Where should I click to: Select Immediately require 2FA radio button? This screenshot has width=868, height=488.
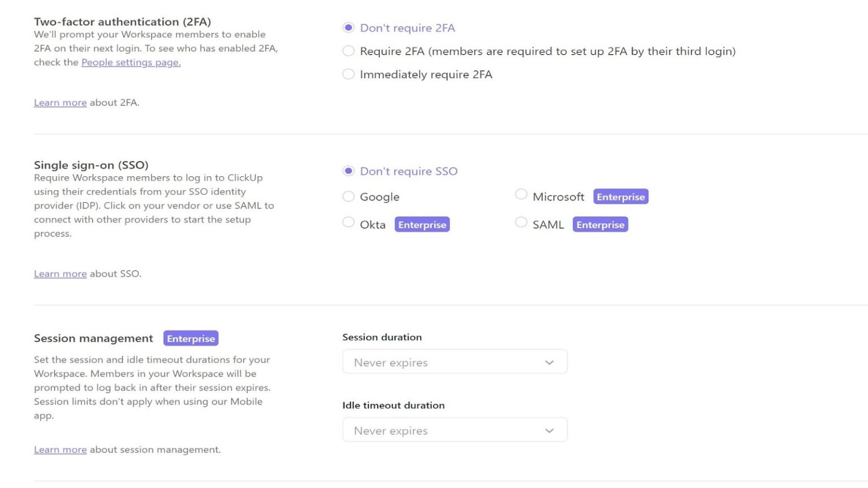(349, 74)
